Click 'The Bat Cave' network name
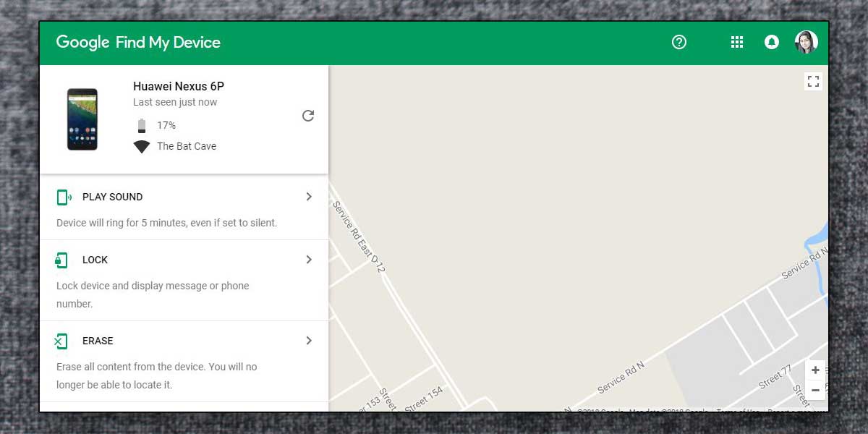The width and height of the screenshot is (868, 434). 187,146
